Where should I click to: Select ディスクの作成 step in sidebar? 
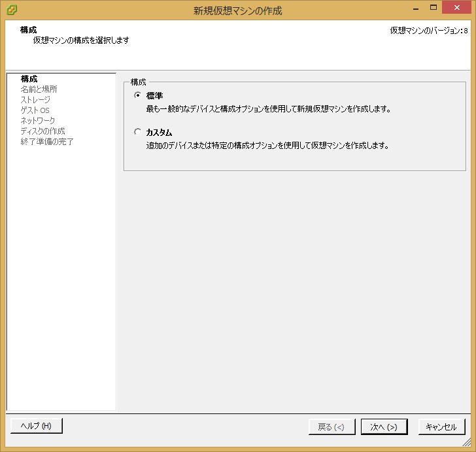42,131
